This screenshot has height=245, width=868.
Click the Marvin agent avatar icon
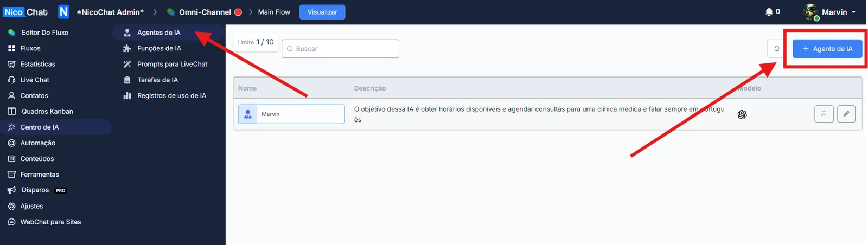point(248,114)
